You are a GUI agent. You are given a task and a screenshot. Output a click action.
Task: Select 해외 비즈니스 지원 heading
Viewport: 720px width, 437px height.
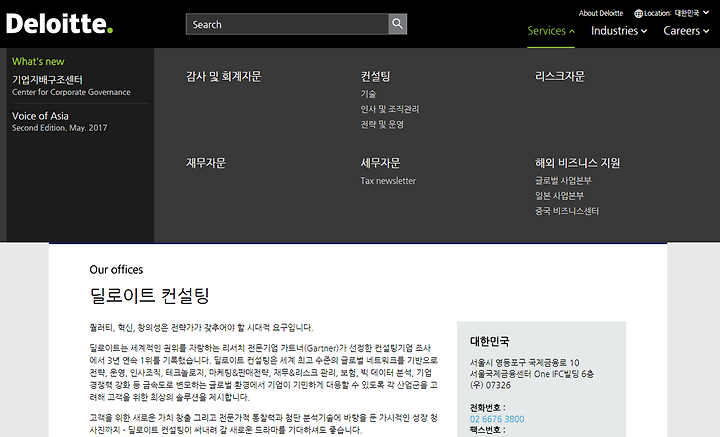tap(577, 163)
